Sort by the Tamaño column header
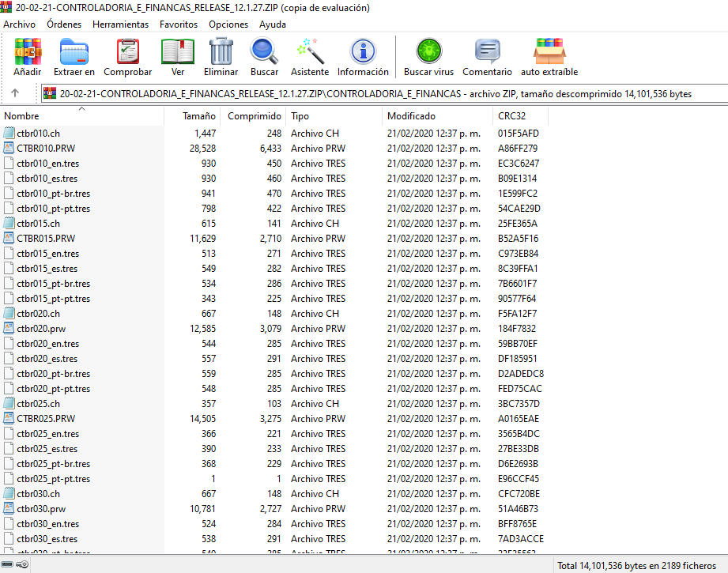728x573 pixels. pos(192,115)
